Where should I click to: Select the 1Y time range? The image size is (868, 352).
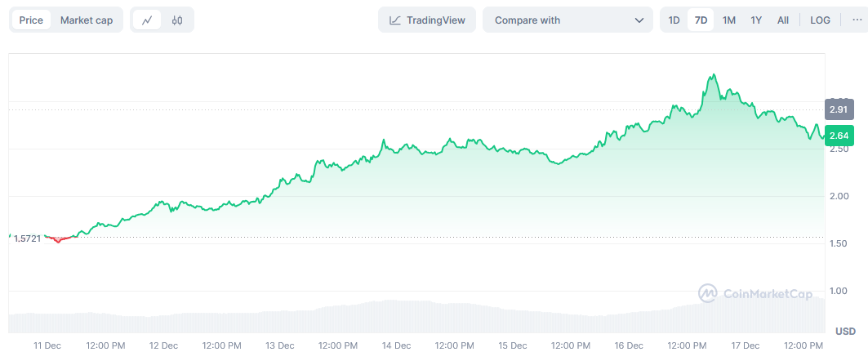[x=757, y=20]
